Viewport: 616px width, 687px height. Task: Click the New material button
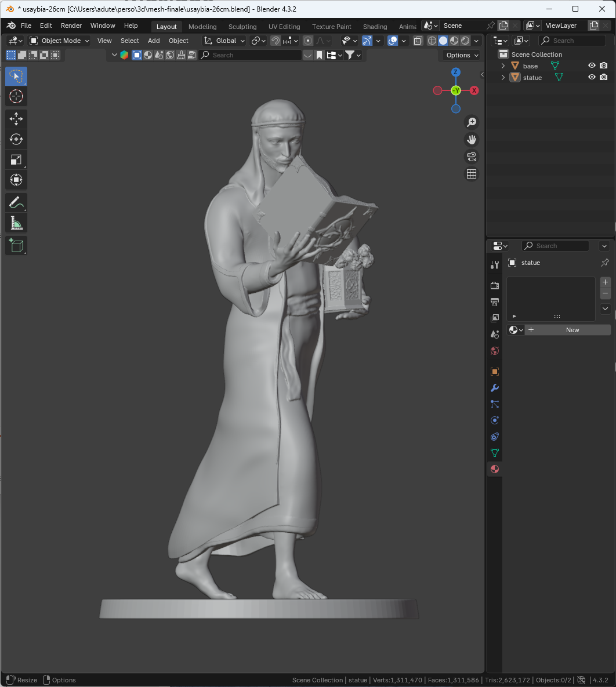point(568,330)
